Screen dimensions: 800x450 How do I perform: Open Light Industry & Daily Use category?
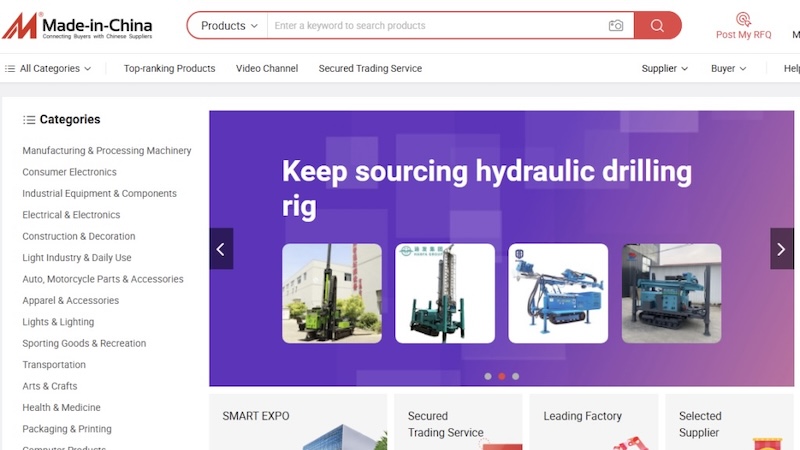(77, 258)
